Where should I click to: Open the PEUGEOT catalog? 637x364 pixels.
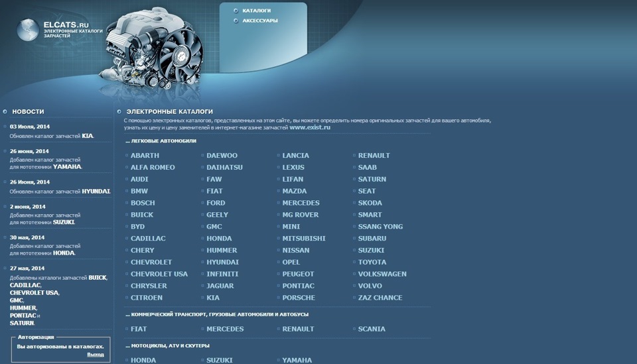coord(298,274)
